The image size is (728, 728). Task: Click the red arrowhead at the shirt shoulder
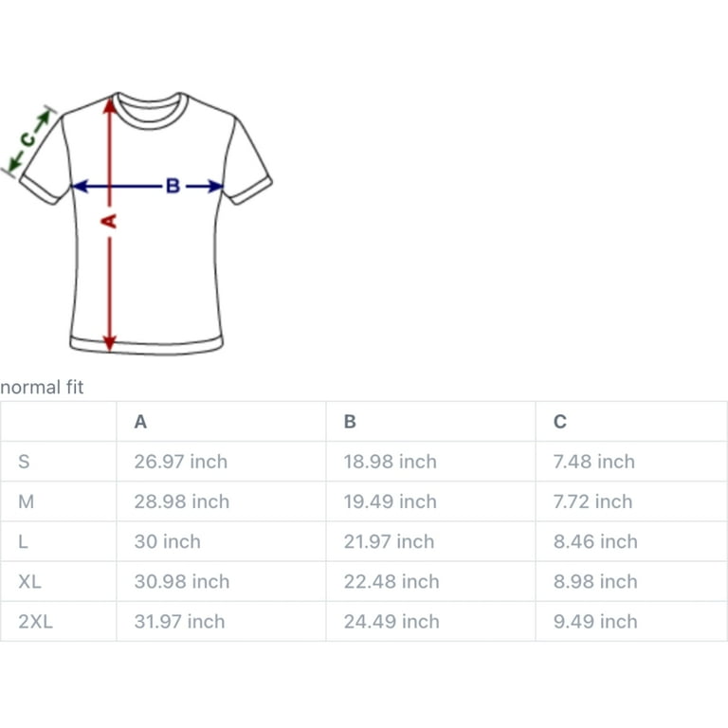(110, 106)
